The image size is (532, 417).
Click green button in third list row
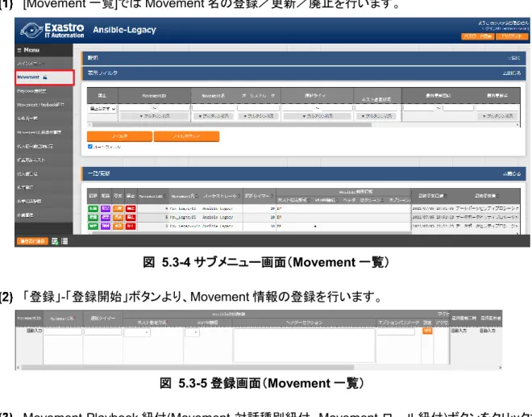coord(93,226)
